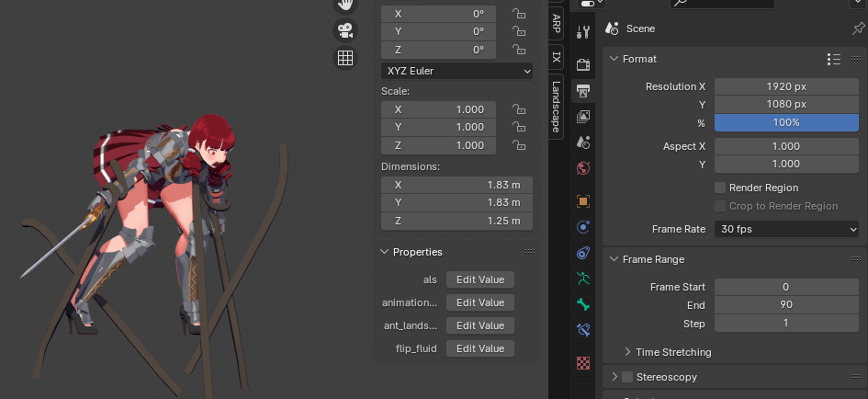Screen dimensions: 868x399
Task: Switch to the ARP sidebar tab
Action: 556,24
